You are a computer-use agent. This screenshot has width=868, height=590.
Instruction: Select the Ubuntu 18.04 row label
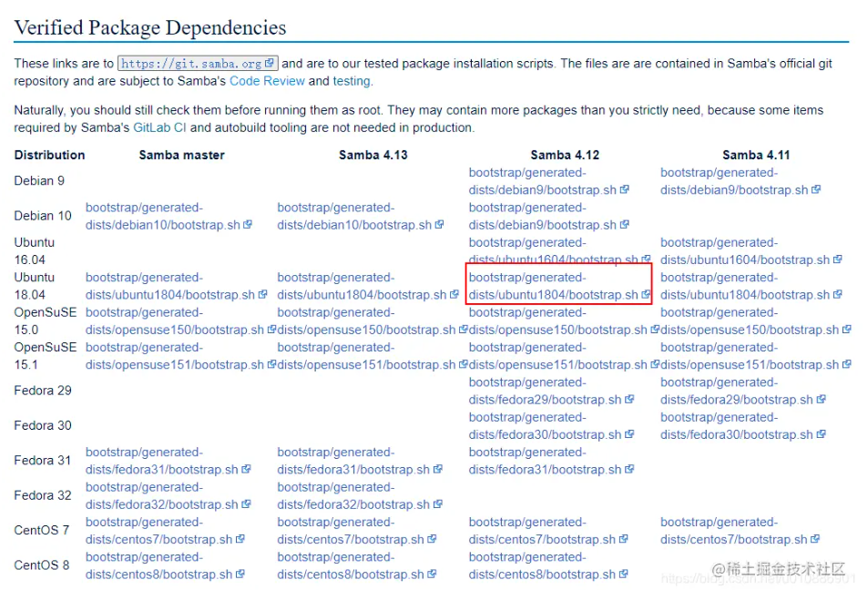click(x=35, y=286)
